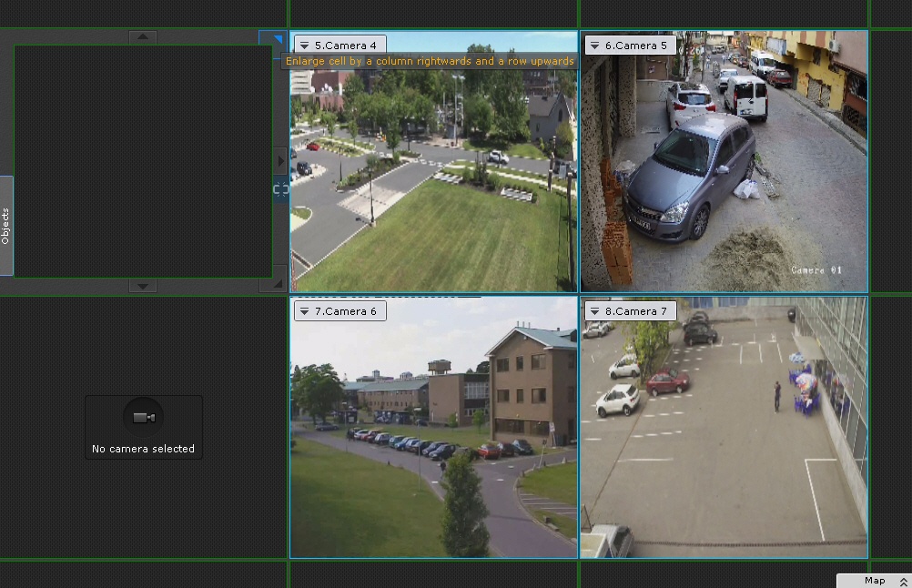Open the Map panel tab
Screen dimensions: 912x588
(874, 581)
